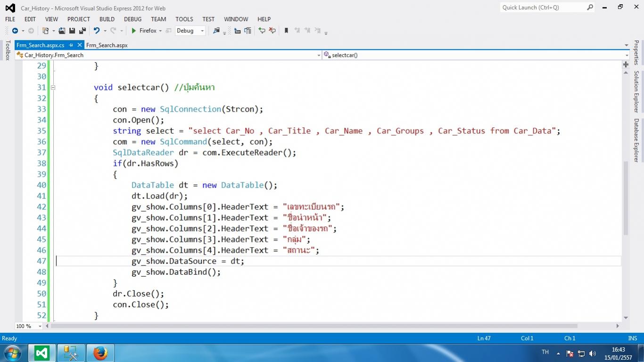Click the volume speaker tray icon

tap(593, 353)
